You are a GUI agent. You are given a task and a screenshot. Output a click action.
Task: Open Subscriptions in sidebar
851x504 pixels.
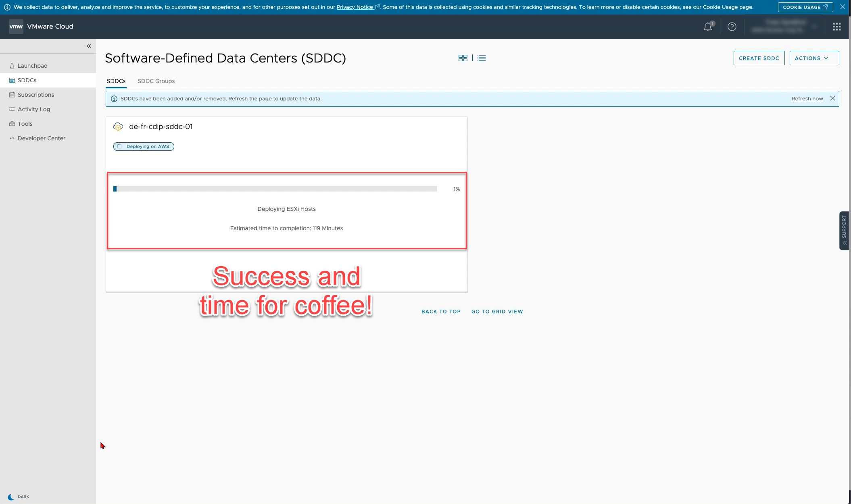(x=48, y=95)
